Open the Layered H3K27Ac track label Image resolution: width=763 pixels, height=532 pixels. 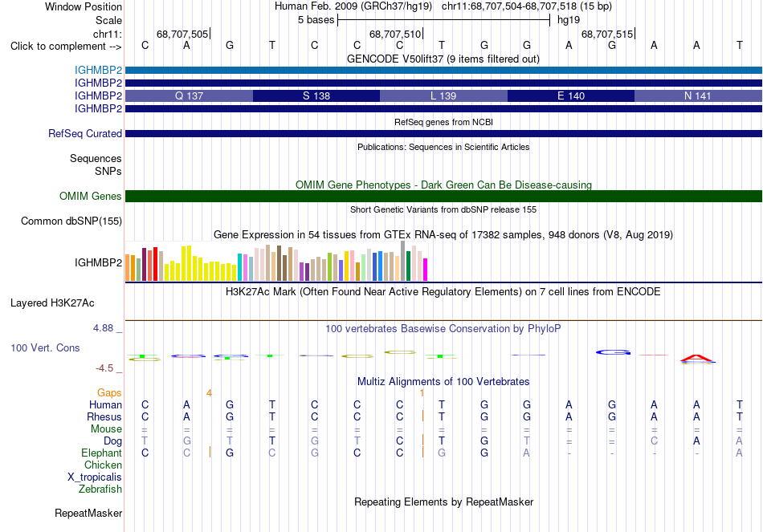[x=52, y=303]
